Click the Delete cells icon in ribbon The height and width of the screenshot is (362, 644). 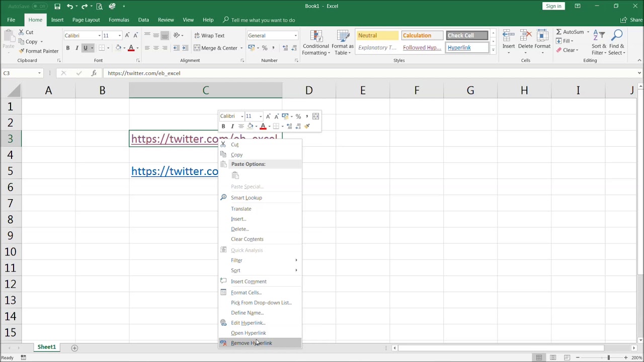525,36
